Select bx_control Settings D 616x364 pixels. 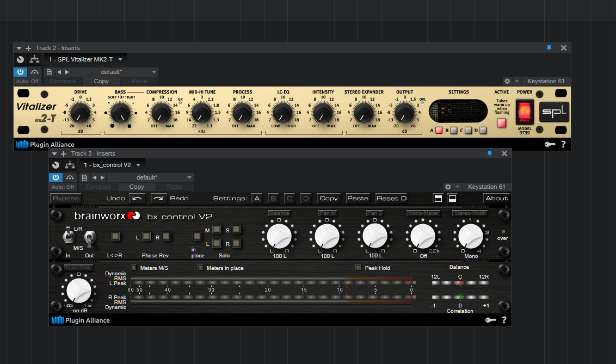[x=306, y=198]
